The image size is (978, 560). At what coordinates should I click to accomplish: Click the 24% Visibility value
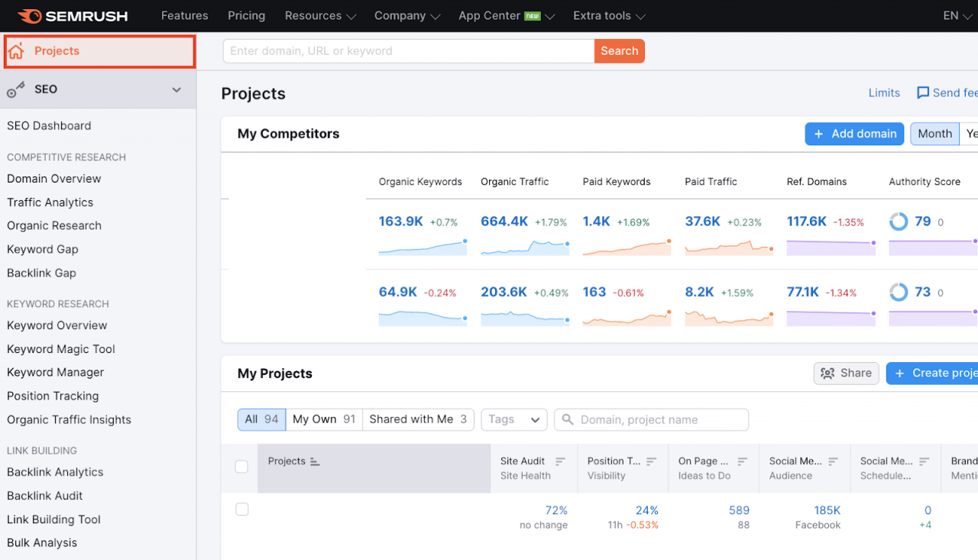pyautogui.click(x=647, y=510)
